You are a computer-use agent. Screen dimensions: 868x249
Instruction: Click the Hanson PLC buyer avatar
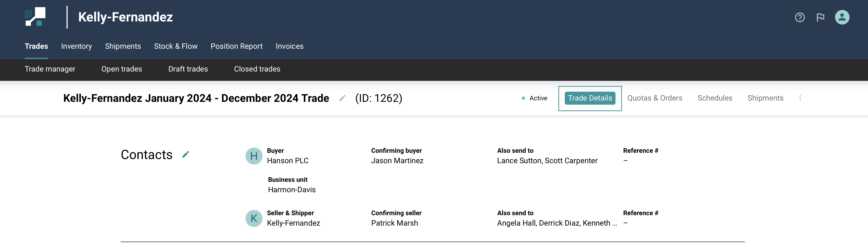pyautogui.click(x=254, y=156)
